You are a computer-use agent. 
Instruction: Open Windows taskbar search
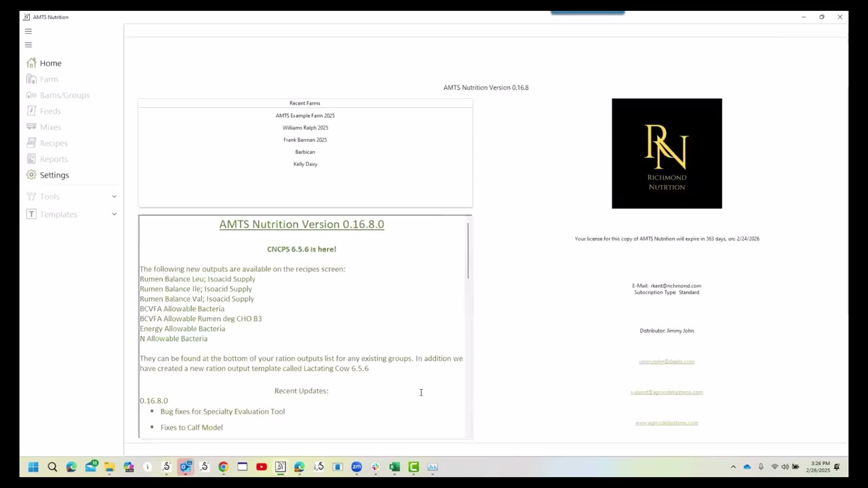click(x=52, y=467)
